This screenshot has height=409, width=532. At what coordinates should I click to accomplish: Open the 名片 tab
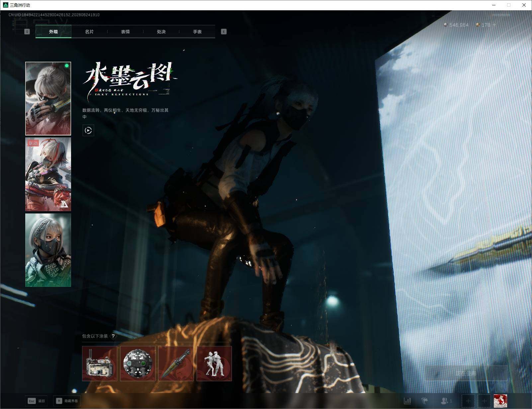tap(89, 32)
